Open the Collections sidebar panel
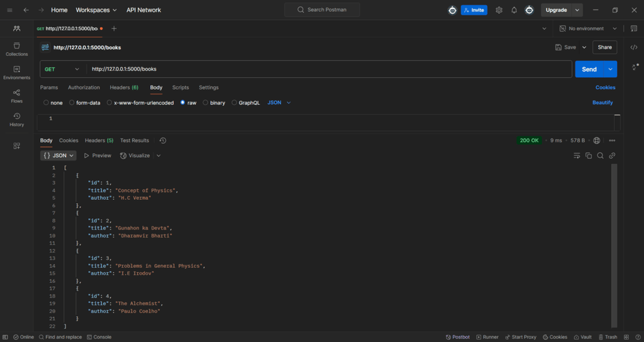This screenshot has width=644, height=342. coord(16,49)
